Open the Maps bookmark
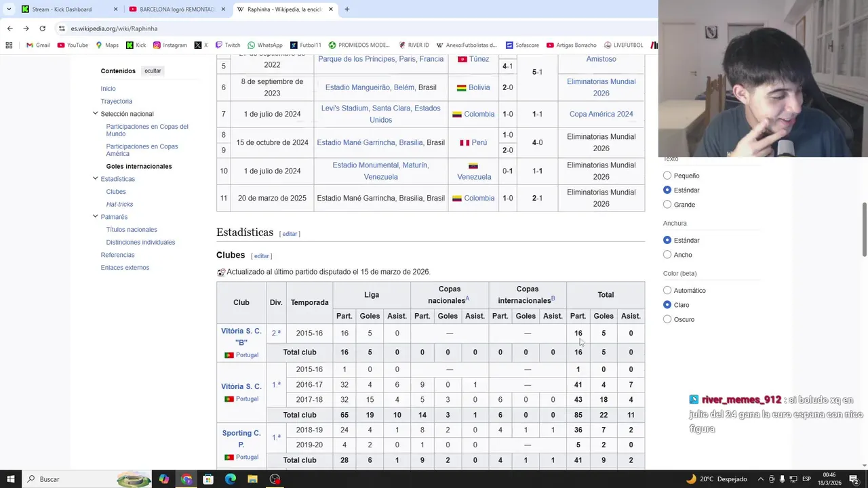This screenshot has width=868, height=488. [x=107, y=45]
